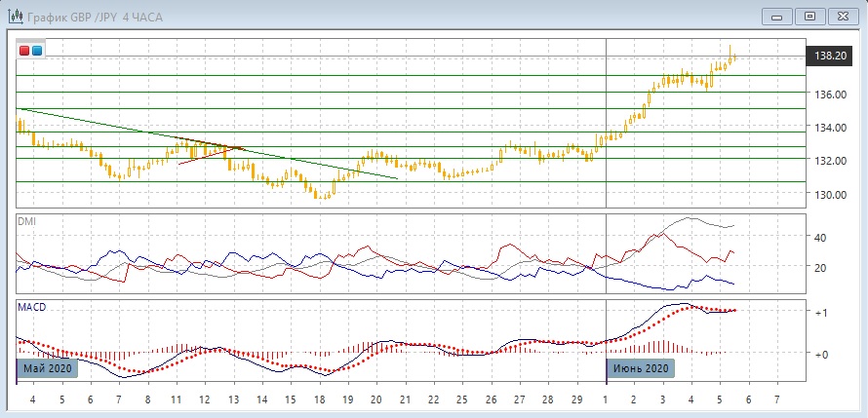Maximize the GBP/JPY chart window

(809, 16)
